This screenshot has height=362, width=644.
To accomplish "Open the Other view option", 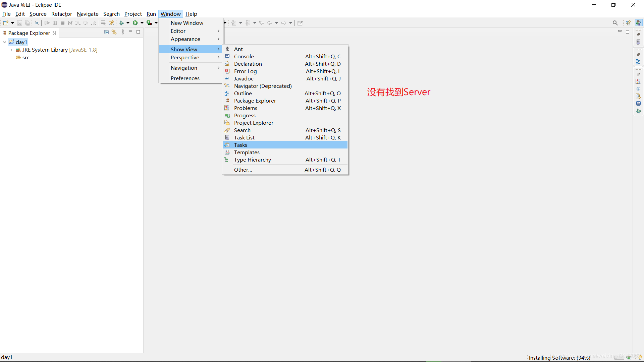I will (243, 170).
